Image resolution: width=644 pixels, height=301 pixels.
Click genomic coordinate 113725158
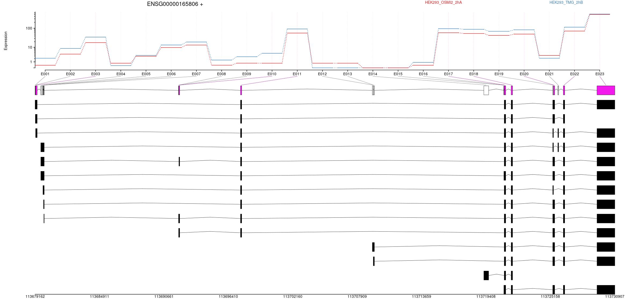pyautogui.click(x=550, y=296)
